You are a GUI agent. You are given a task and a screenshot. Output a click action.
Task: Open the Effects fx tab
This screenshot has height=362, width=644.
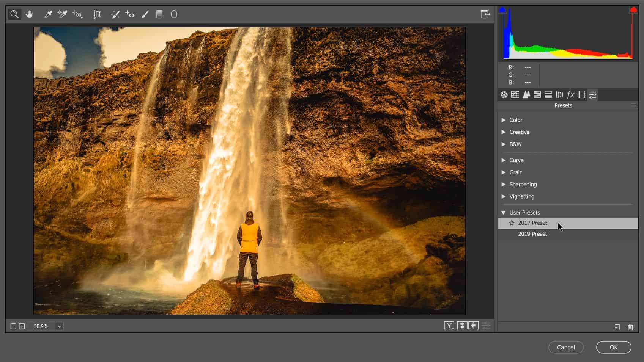click(570, 95)
